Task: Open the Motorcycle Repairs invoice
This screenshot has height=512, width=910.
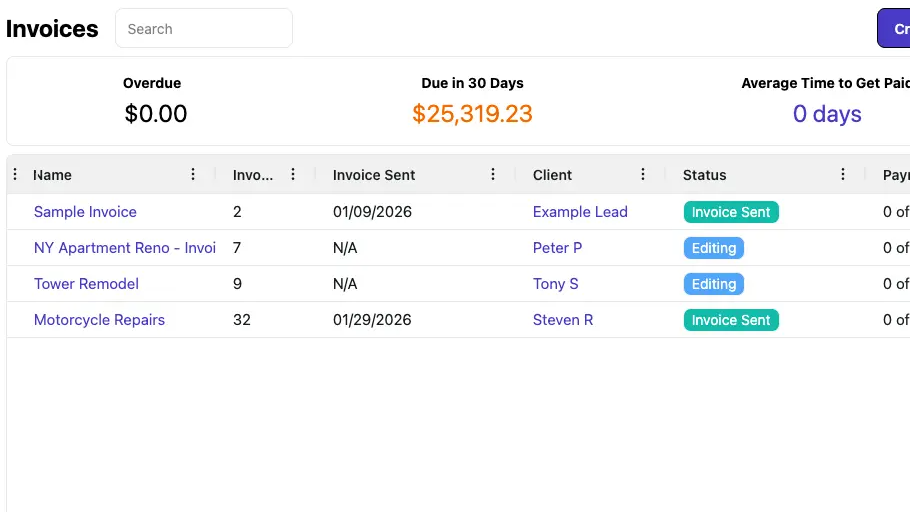Action: click(x=99, y=320)
